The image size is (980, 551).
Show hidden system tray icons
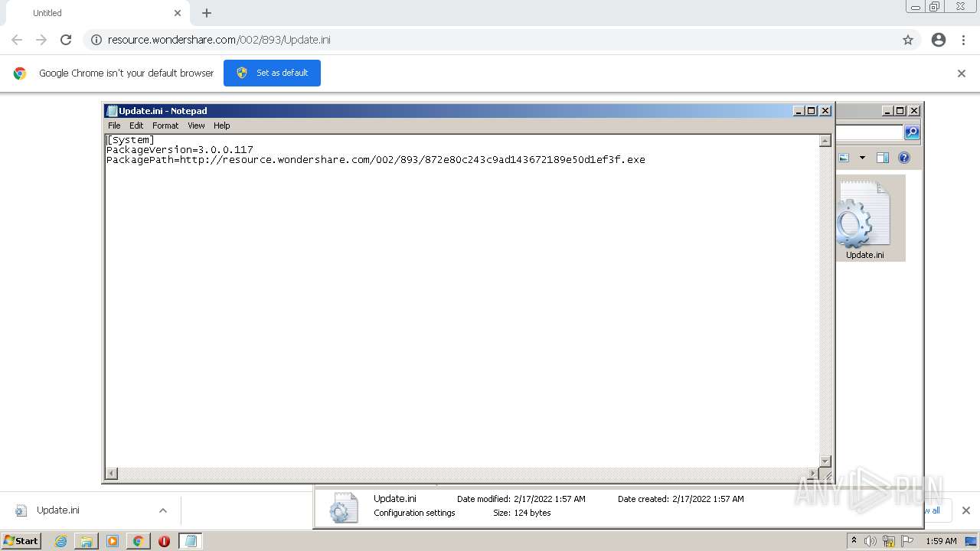(854, 540)
